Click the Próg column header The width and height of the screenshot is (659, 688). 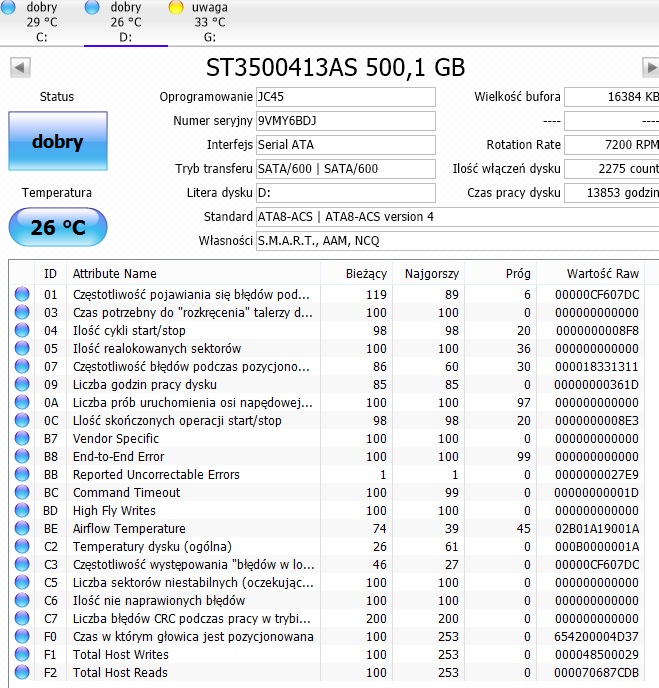tap(501, 274)
